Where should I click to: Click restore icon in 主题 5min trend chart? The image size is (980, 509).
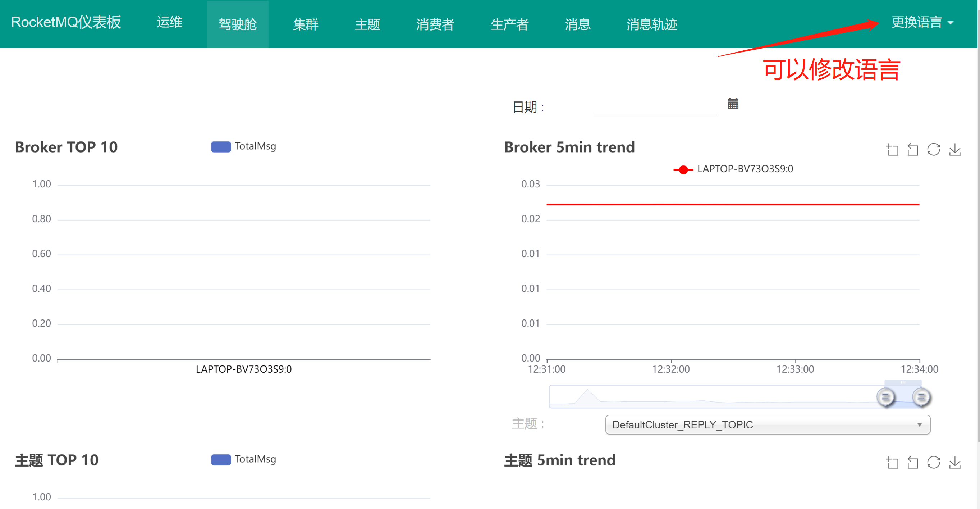(x=933, y=462)
